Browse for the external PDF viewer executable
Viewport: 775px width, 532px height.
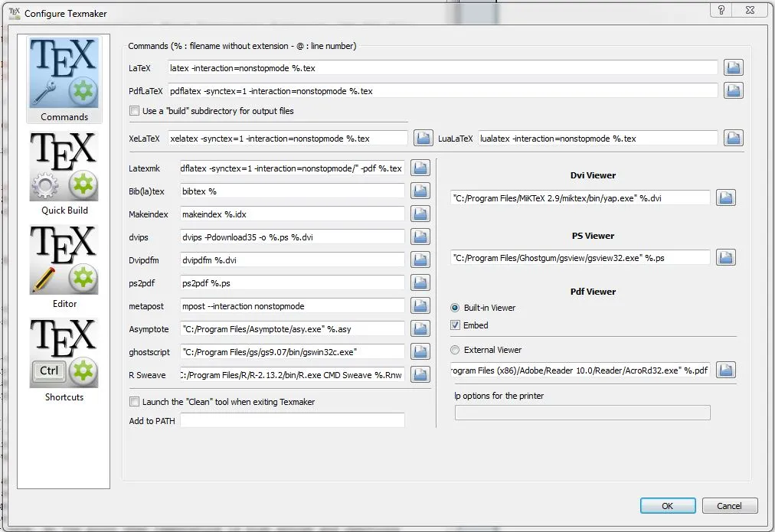(725, 370)
